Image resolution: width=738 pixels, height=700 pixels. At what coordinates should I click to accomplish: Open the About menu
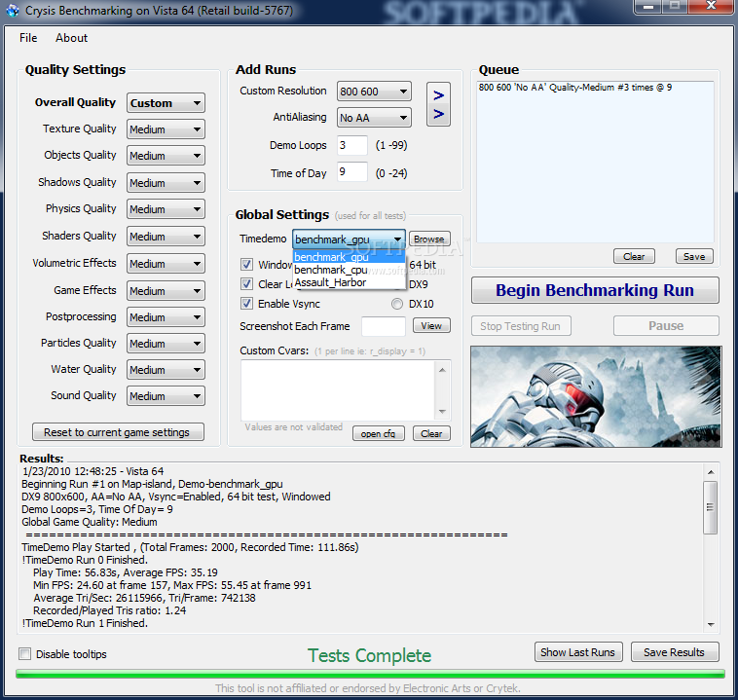coord(71,38)
